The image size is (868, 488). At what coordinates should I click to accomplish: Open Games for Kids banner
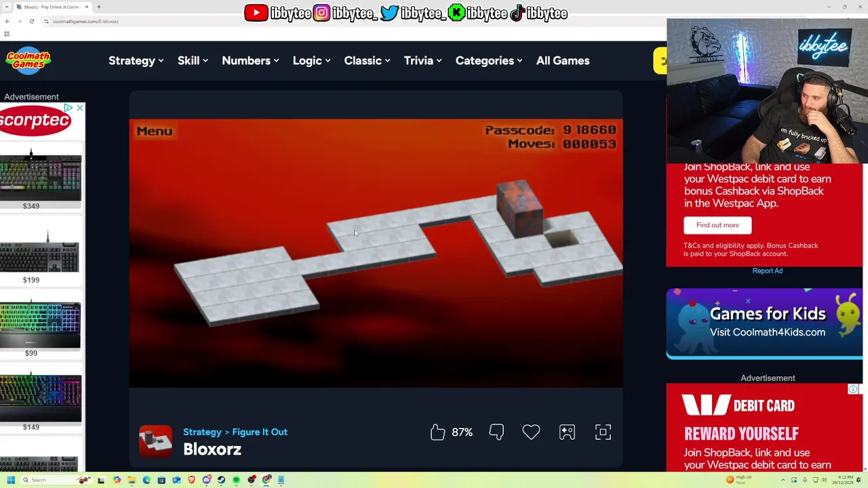(764, 323)
